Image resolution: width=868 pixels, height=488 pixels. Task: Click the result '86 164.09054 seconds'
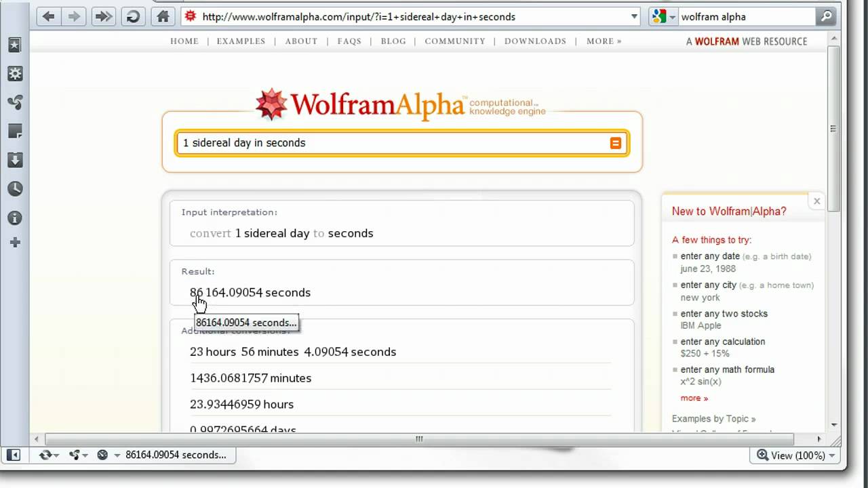[250, 293]
